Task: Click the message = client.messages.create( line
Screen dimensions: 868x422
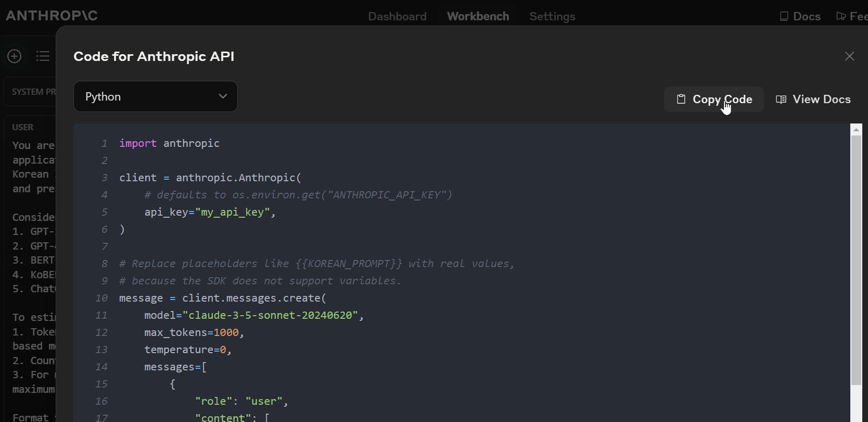Action: (x=223, y=298)
